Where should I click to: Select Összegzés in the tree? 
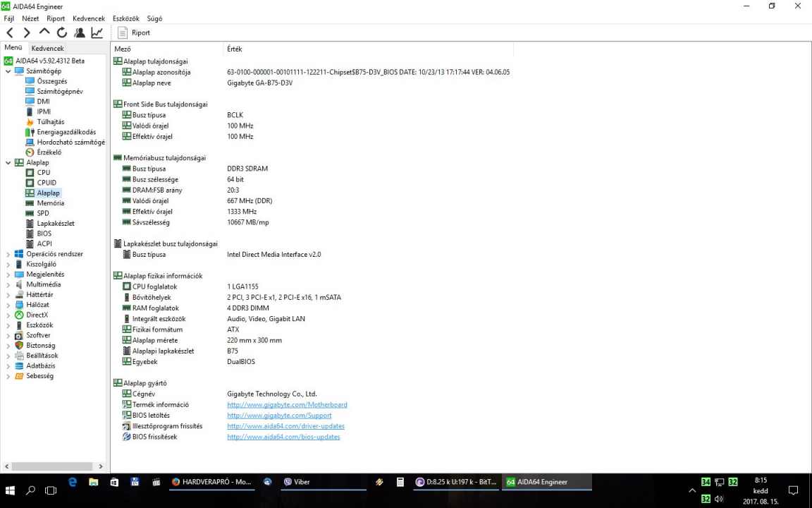pyautogui.click(x=51, y=81)
